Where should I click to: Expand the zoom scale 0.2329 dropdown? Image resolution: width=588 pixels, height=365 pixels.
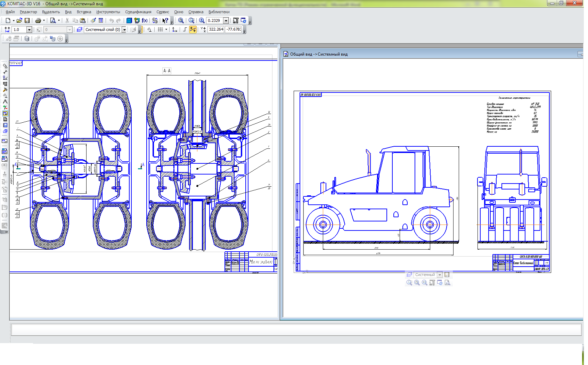(226, 21)
